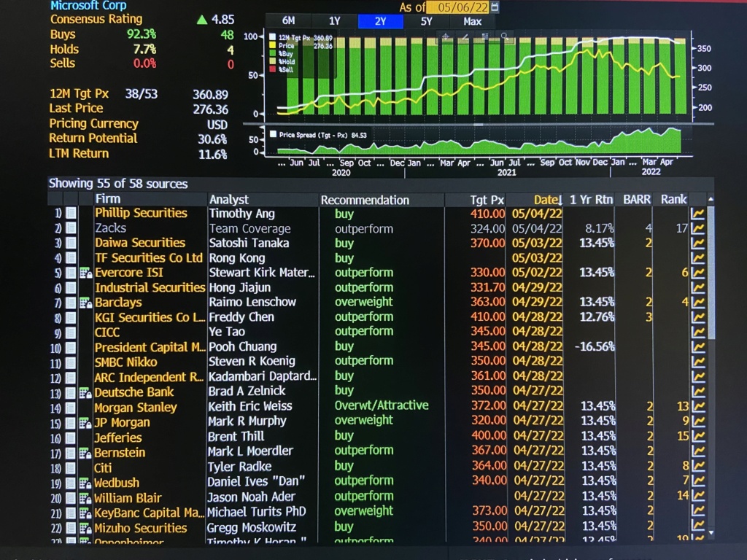
Task: Tick the checkbox for ARC Independent row
Action: pos(71,378)
